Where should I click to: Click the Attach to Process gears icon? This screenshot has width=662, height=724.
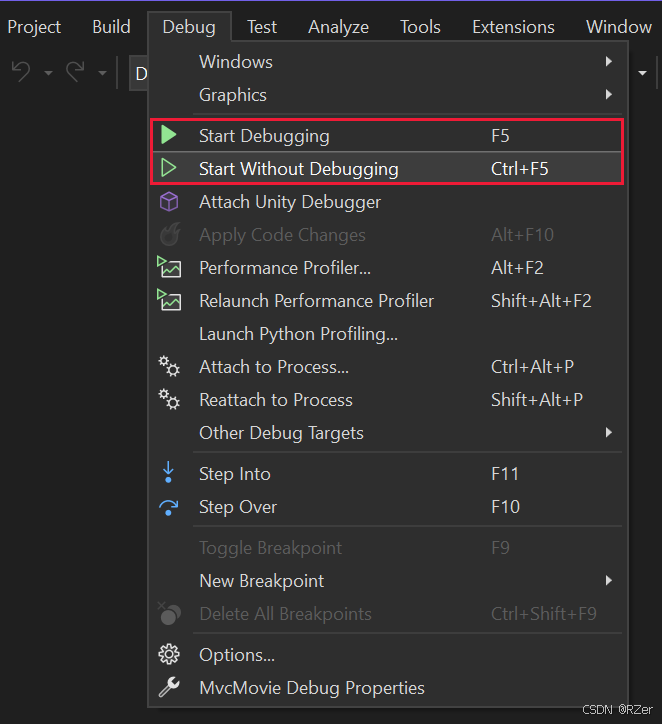[x=169, y=367]
